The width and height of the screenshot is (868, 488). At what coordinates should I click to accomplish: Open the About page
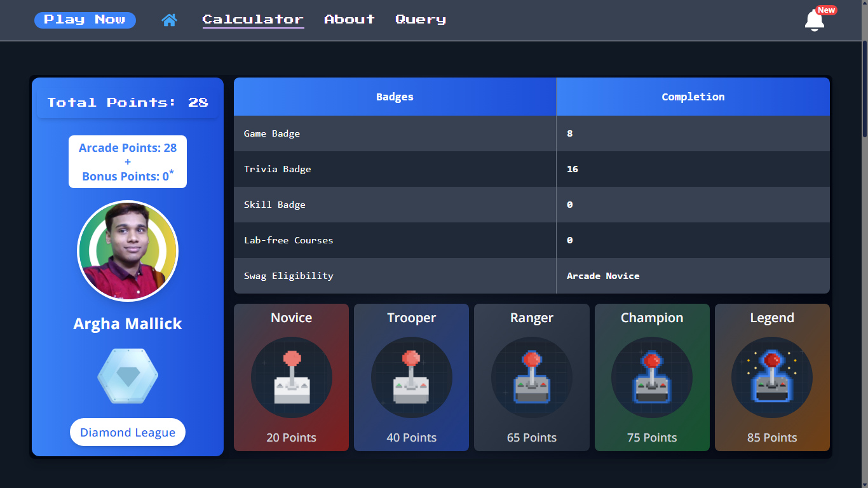(349, 20)
